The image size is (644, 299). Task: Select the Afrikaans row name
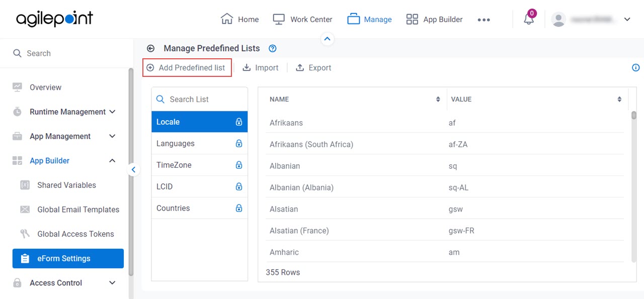(x=286, y=123)
